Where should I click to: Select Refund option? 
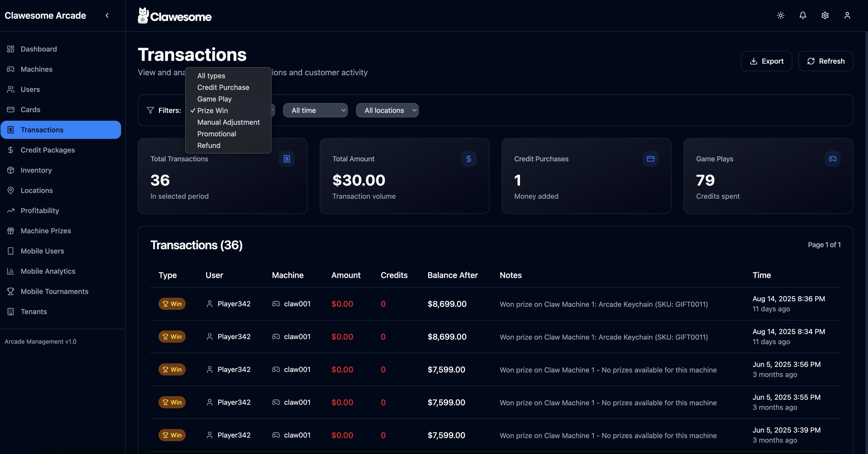point(228,145)
